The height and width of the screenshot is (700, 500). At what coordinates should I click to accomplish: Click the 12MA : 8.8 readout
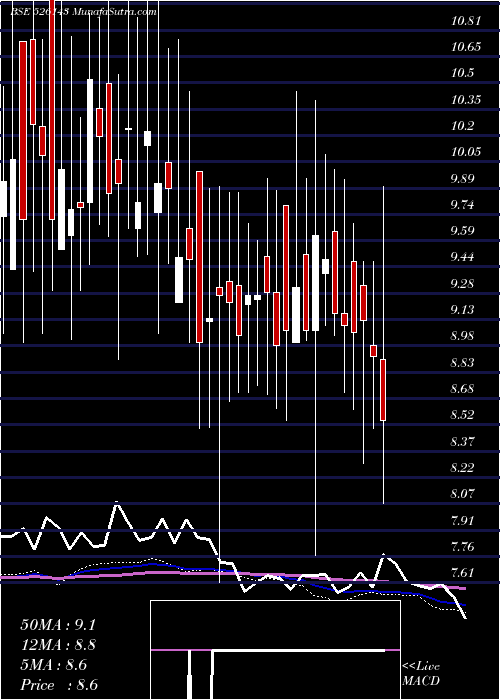58,645
